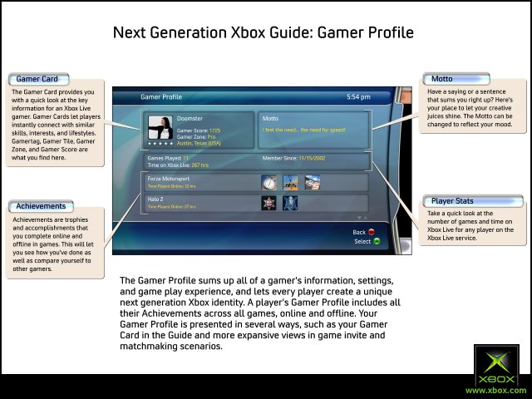This screenshot has width=532, height=399.
Task: Click the Austin, Texas (USA) location text
Action: [x=199, y=143]
